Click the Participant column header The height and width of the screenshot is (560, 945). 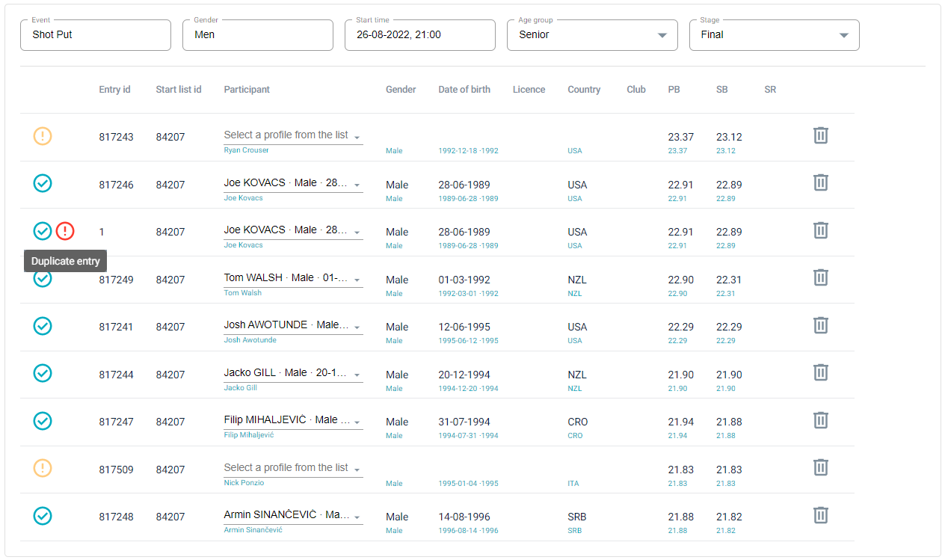click(x=247, y=89)
